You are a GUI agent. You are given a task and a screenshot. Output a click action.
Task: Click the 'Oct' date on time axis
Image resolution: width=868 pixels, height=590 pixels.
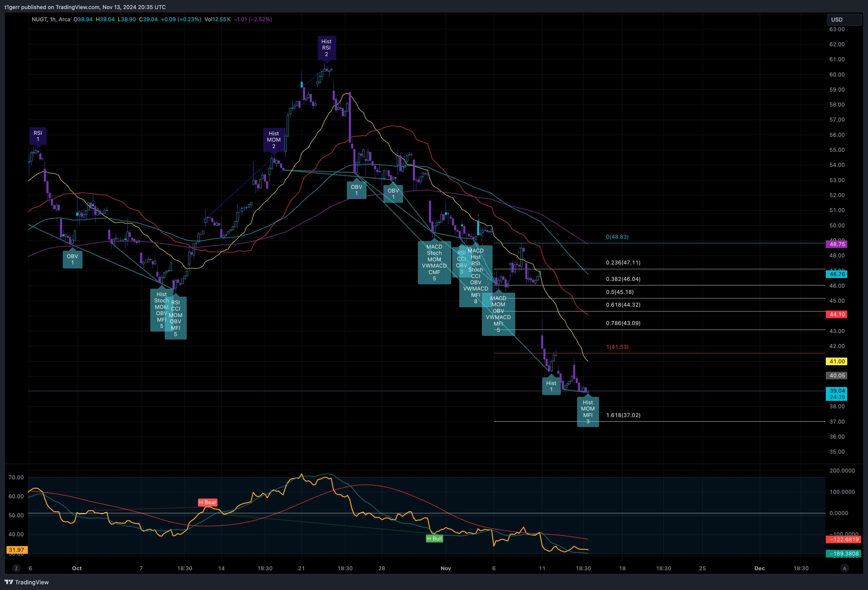(x=77, y=568)
